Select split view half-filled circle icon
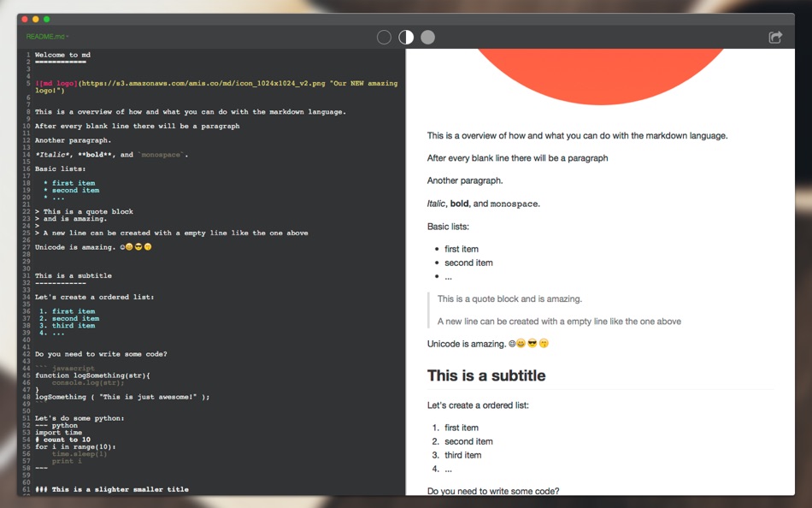812x508 pixels. (406, 38)
